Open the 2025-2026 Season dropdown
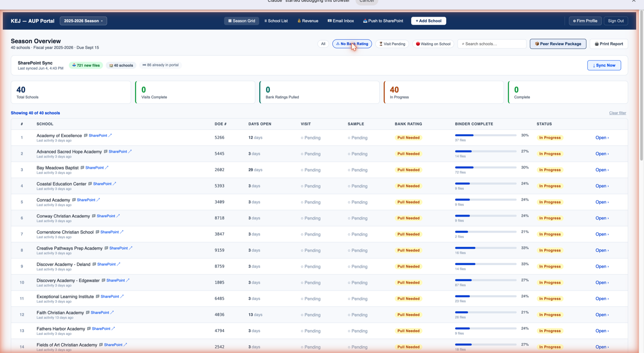 click(83, 21)
